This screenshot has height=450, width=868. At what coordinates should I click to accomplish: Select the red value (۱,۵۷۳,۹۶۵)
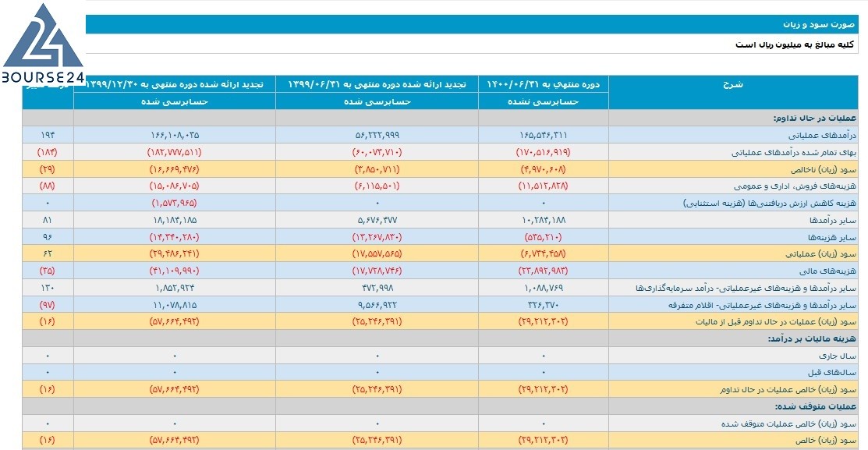point(175,203)
